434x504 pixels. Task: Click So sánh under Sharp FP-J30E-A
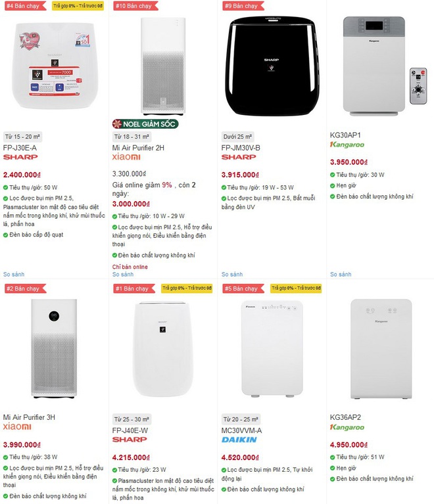[x=14, y=274]
